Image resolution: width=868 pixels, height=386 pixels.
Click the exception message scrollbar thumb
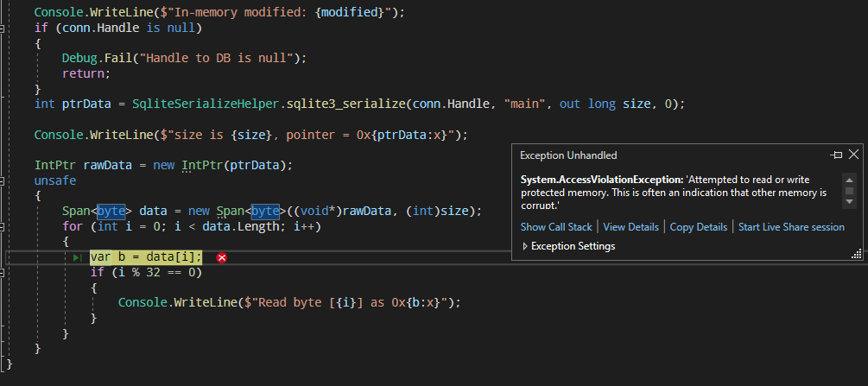[x=849, y=191]
